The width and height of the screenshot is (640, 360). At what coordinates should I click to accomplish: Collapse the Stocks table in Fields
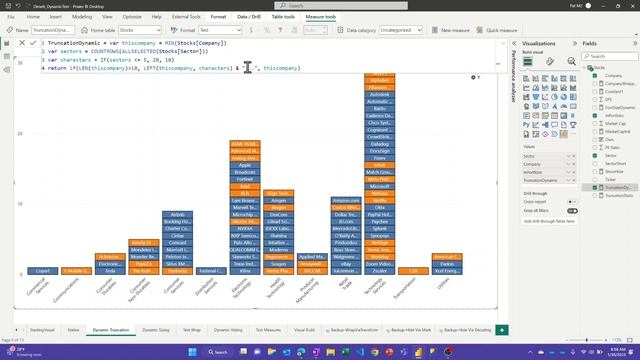585,68
